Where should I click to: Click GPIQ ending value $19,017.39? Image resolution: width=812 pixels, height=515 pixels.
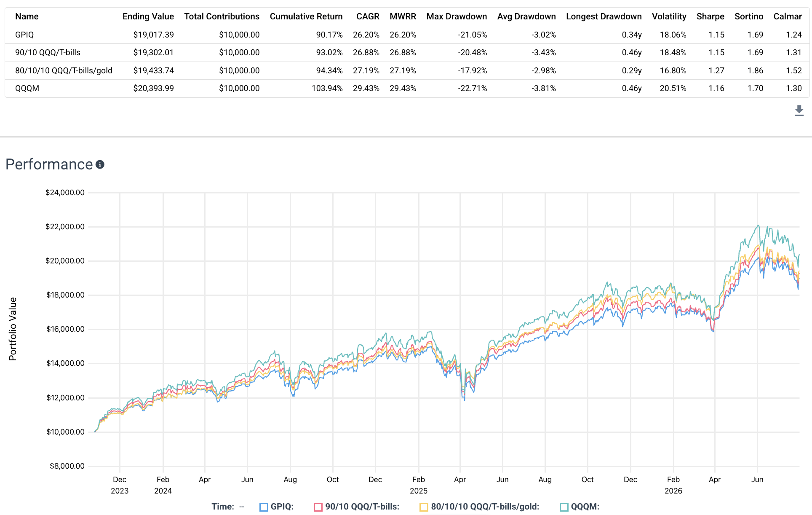[x=154, y=35]
